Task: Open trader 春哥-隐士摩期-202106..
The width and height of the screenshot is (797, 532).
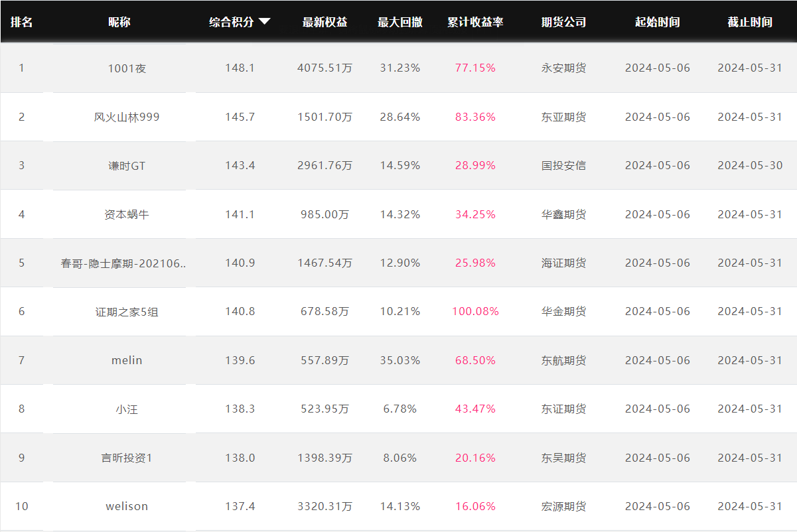Action: point(123,263)
